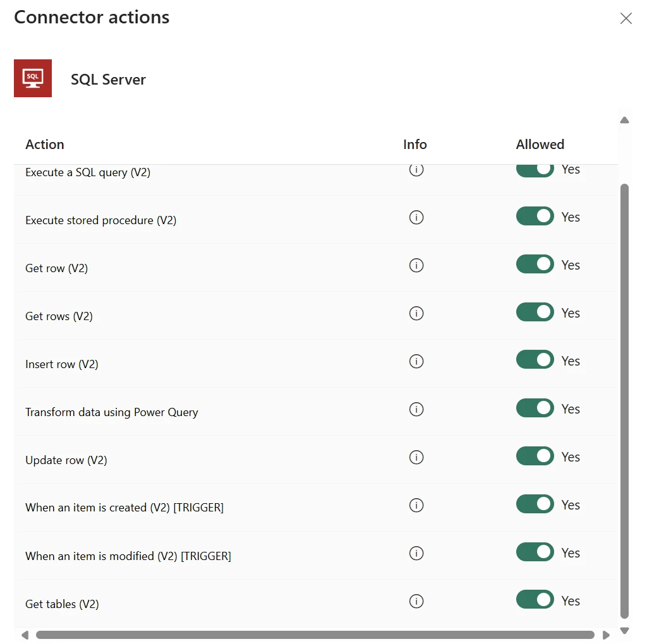Open info icon for Update row (V2)
This screenshot has width=647, height=644.
[416, 457]
